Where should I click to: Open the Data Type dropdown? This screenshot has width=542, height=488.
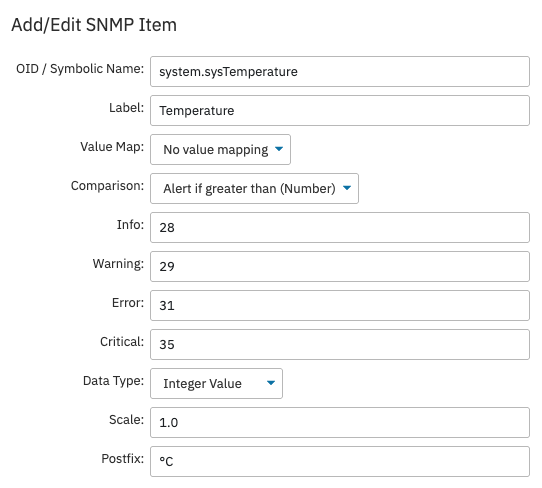tap(216, 383)
